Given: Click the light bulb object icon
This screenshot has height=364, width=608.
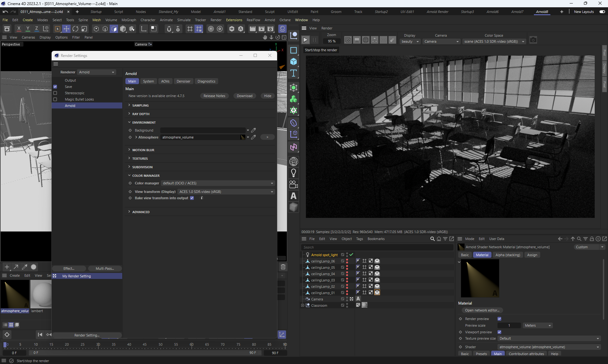Looking at the screenshot, I should (x=294, y=173).
